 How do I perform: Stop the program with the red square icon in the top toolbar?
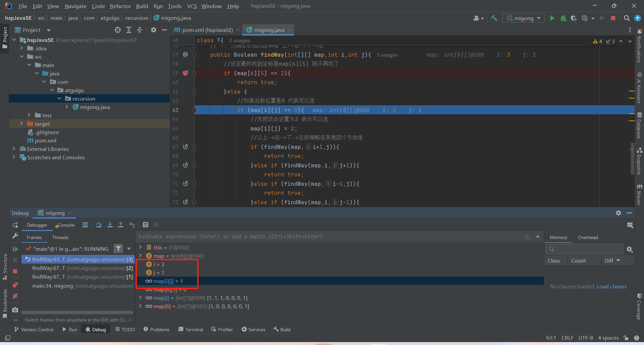click(x=613, y=18)
